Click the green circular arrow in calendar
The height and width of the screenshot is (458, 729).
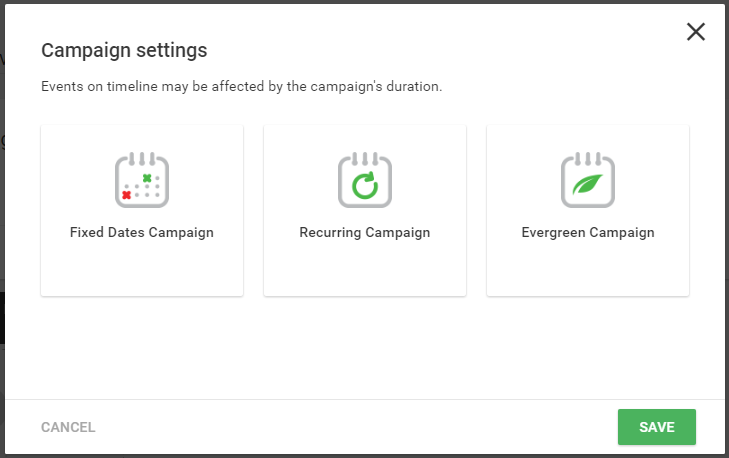click(x=365, y=185)
